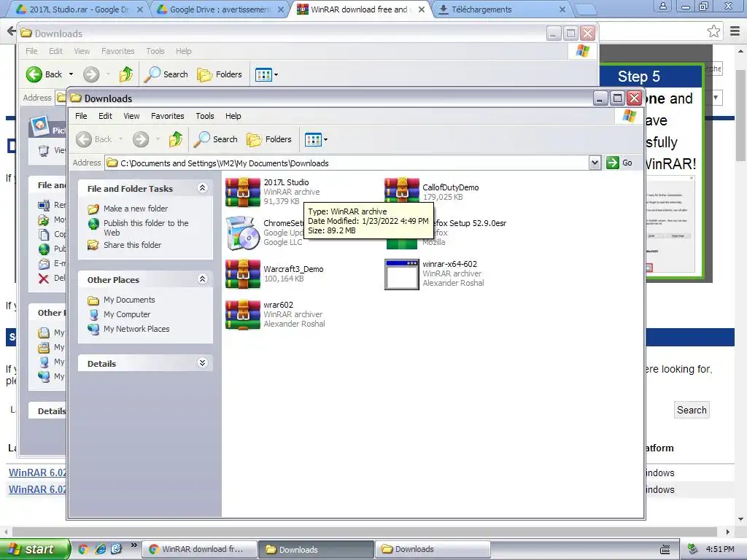Click Search in rear Downloads window toolbar

166,74
